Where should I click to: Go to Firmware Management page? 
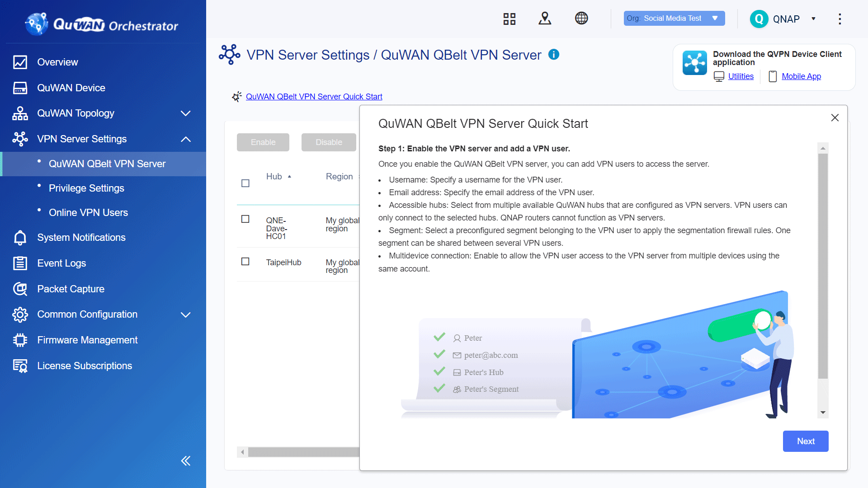point(87,340)
